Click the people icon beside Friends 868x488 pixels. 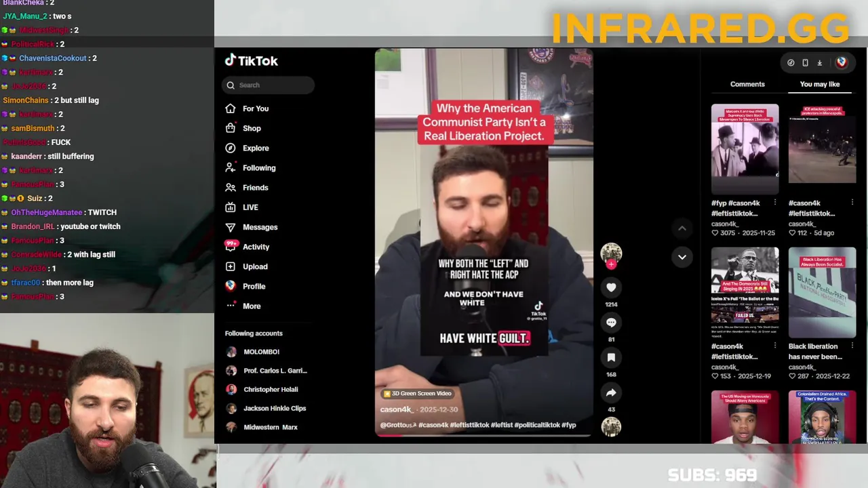[231, 188]
